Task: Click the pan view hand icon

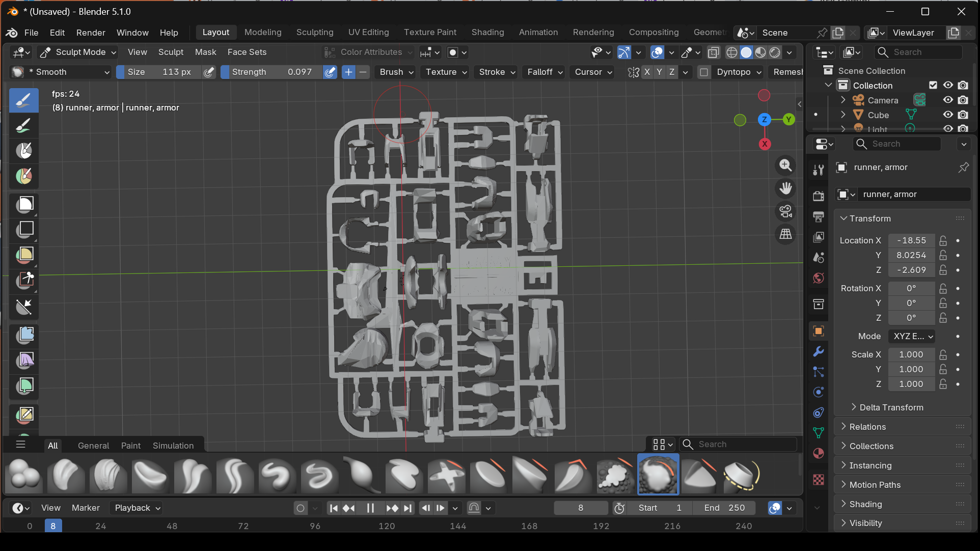Action: pyautogui.click(x=785, y=188)
